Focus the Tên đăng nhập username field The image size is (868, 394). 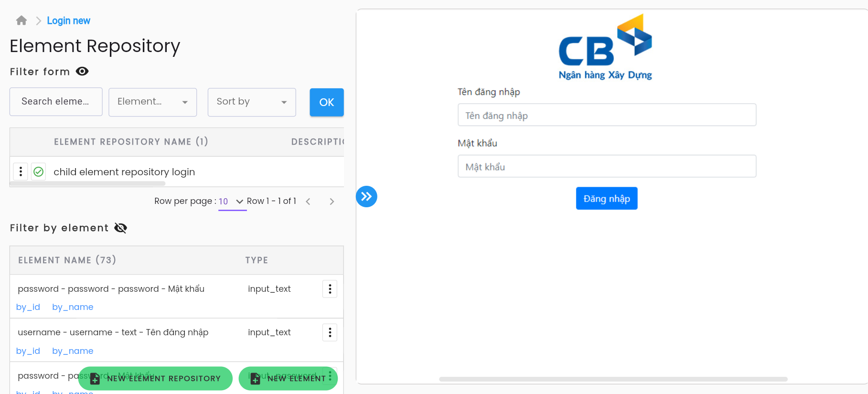(607, 115)
